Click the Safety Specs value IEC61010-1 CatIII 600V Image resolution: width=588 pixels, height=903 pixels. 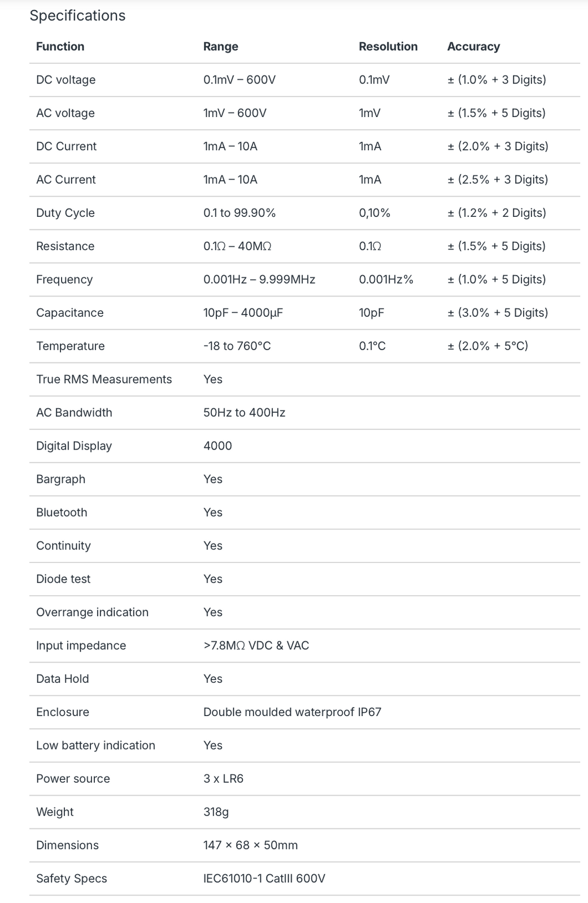coord(264,879)
